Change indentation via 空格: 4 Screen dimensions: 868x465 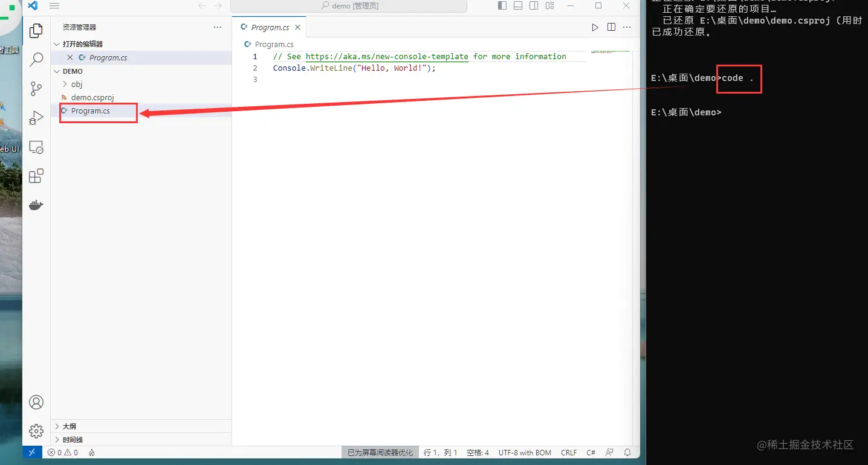tap(478, 452)
